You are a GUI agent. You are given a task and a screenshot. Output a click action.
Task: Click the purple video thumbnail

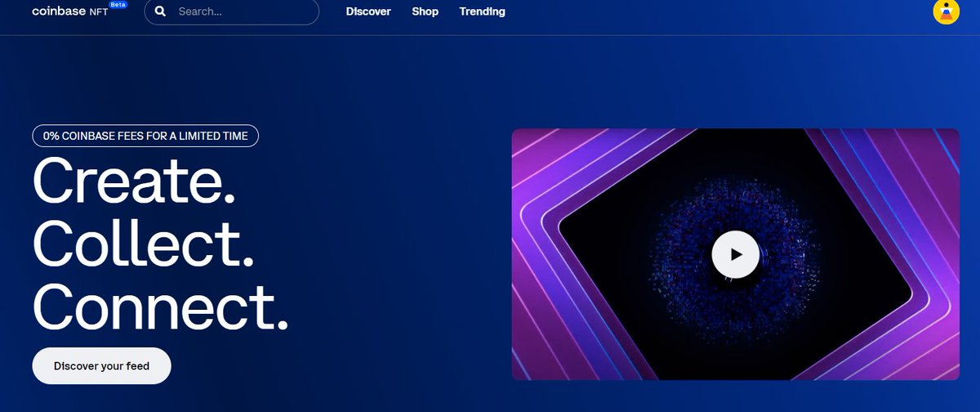click(x=735, y=254)
